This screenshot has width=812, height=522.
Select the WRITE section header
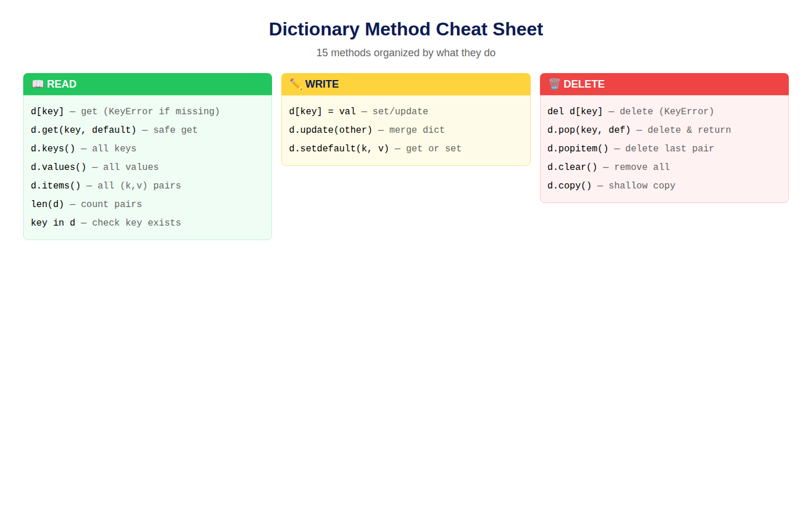[406, 84]
